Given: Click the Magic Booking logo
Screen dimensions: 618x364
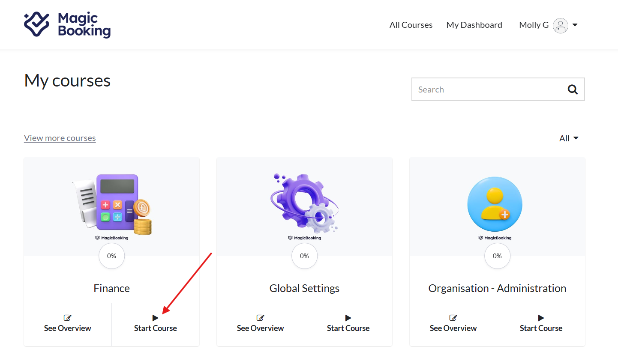Looking at the screenshot, I should tap(67, 24).
